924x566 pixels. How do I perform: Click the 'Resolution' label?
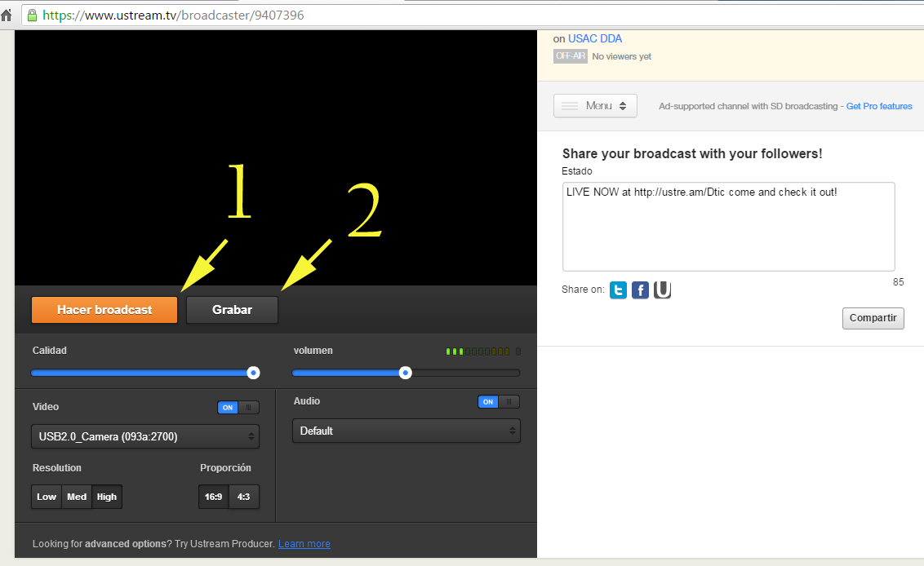pyautogui.click(x=56, y=467)
